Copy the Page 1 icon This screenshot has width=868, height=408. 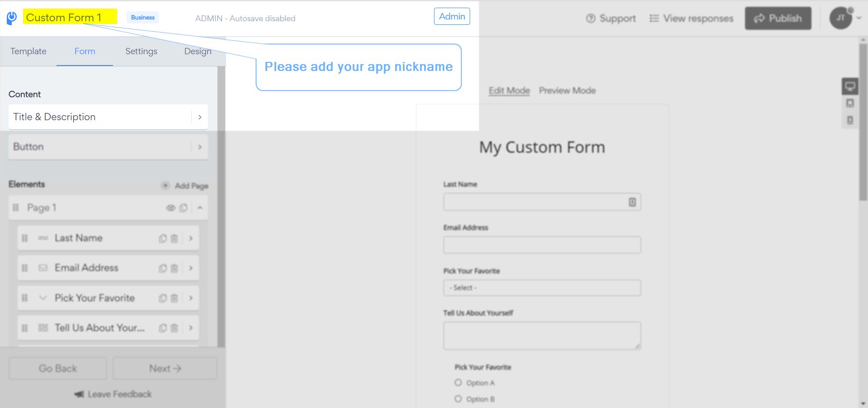coord(183,208)
